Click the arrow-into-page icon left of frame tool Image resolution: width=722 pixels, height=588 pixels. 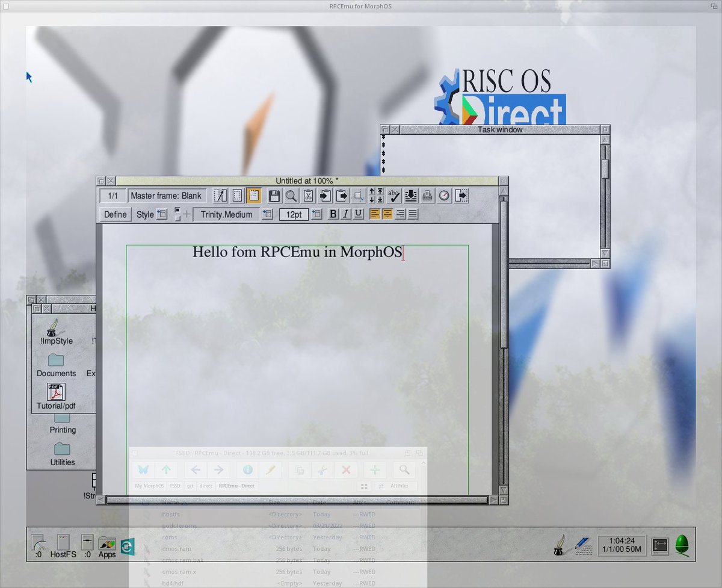point(342,196)
